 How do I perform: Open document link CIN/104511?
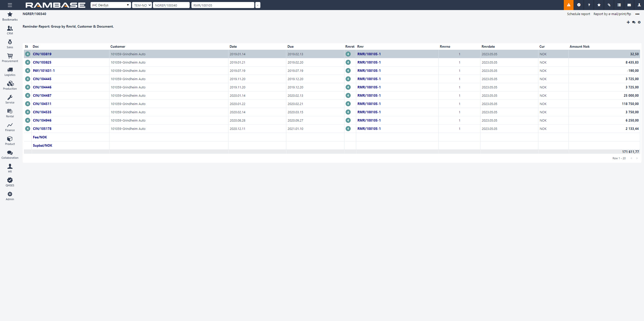[x=42, y=104]
